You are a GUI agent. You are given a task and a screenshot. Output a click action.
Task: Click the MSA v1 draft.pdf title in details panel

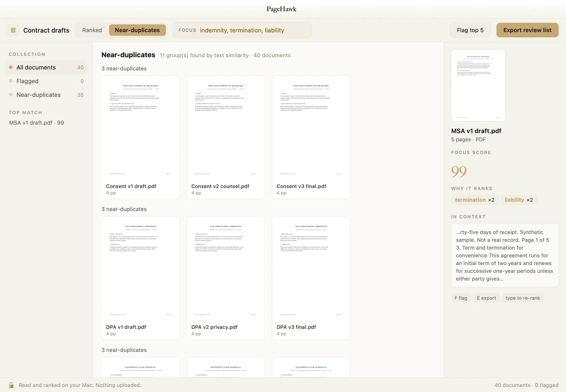(x=476, y=131)
